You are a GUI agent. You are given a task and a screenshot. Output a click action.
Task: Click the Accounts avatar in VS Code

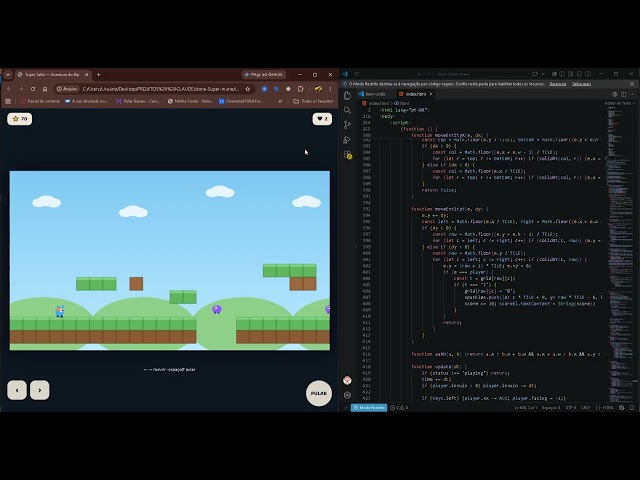click(x=347, y=380)
